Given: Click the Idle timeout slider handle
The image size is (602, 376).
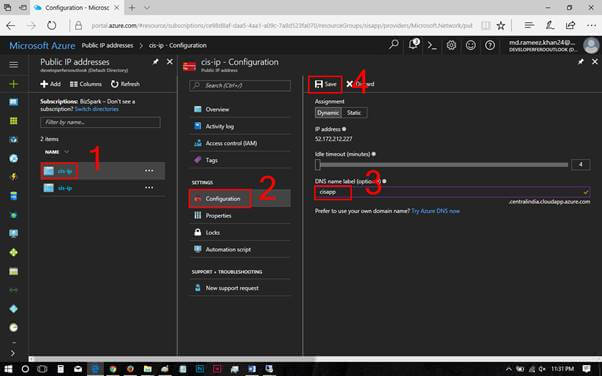Looking at the screenshot, I should 318,165.
